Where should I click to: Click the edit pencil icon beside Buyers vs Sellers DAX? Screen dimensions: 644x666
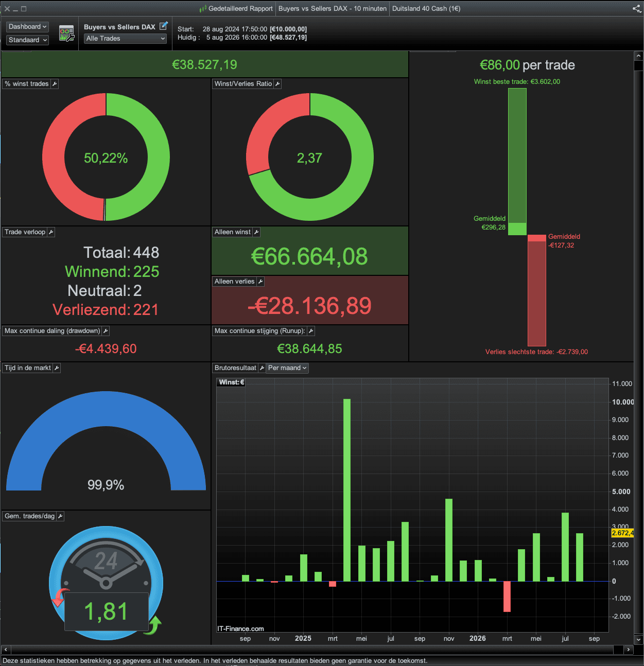coord(164,26)
